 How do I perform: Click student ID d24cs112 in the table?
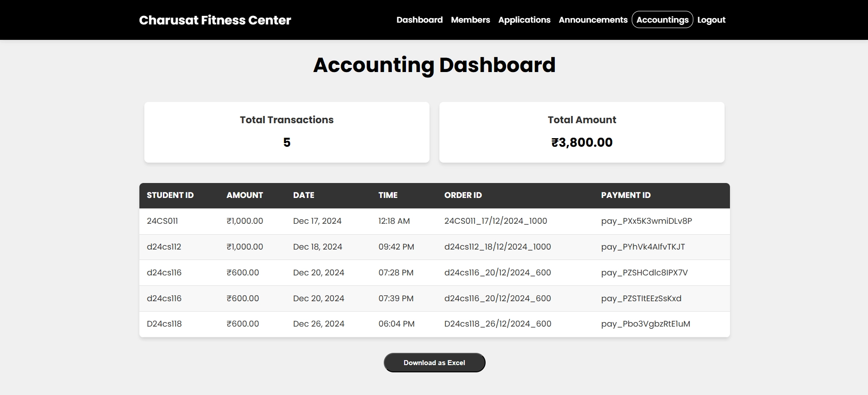[x=164, y=247]
